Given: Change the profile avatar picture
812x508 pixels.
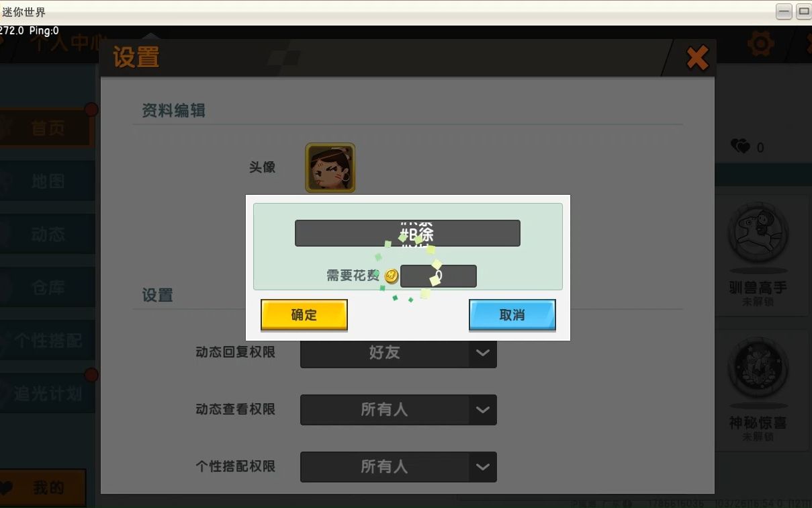Looking at the screenshot, I should click(330, 168).
